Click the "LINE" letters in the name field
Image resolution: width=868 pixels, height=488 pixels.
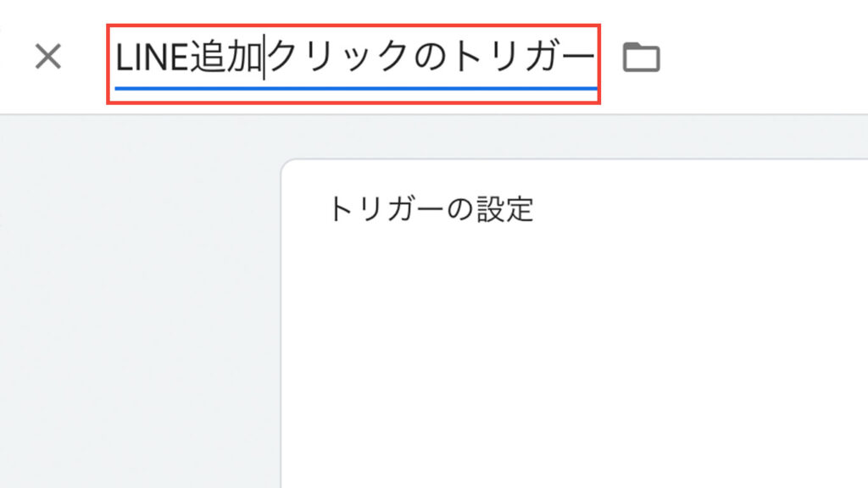pos(153,58)
